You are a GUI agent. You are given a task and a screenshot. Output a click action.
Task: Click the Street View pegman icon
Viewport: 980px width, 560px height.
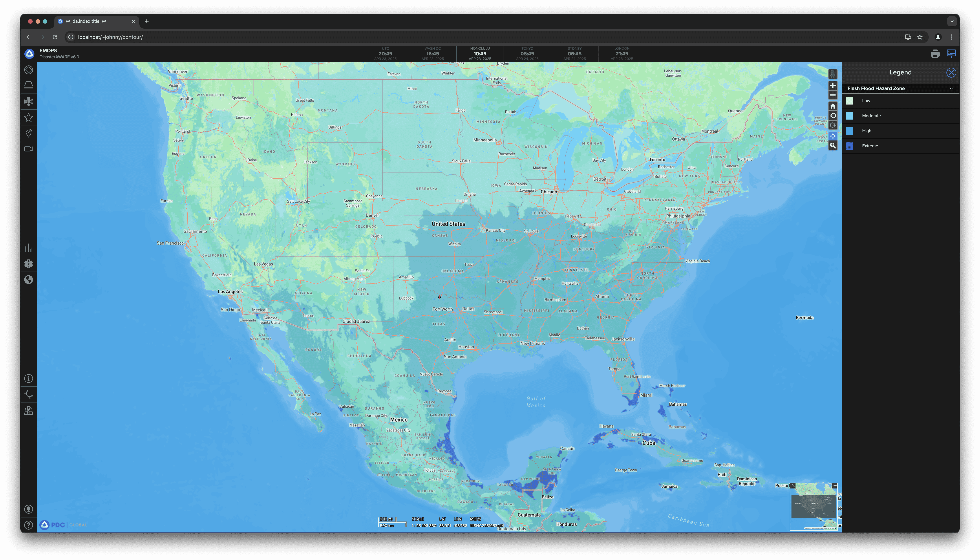833,74
